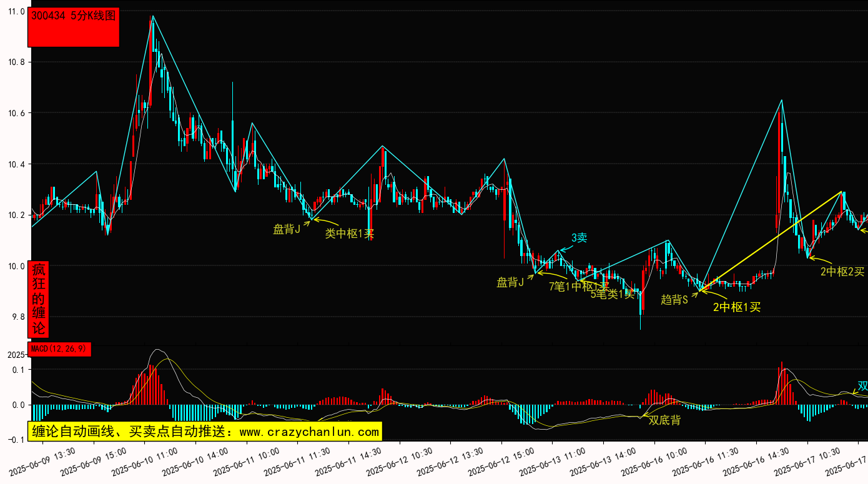
Task: Click the 2025-06-16 14:30 time label
Action: click(x=757, y=461)
